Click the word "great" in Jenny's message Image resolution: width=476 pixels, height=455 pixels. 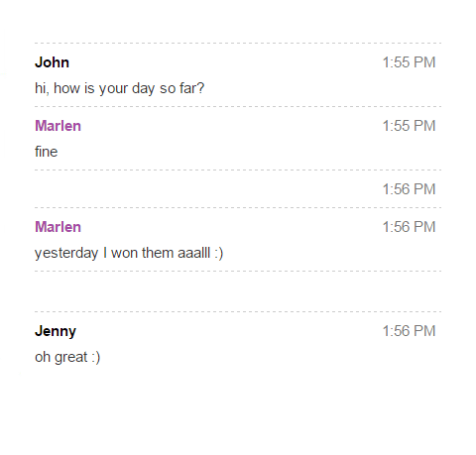(x=71, y=358)
